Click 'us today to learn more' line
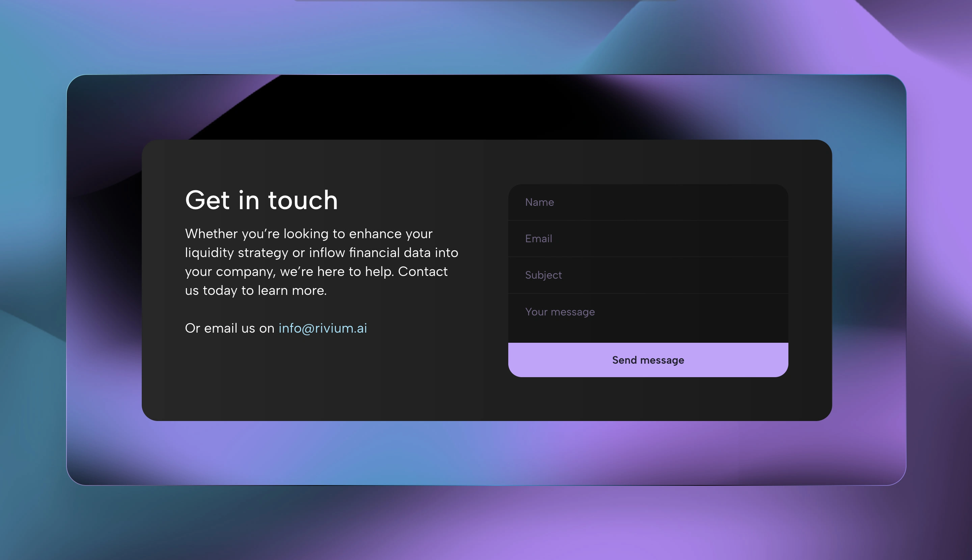The height and width of the screenshot is (560, 972). pos(255,290)
